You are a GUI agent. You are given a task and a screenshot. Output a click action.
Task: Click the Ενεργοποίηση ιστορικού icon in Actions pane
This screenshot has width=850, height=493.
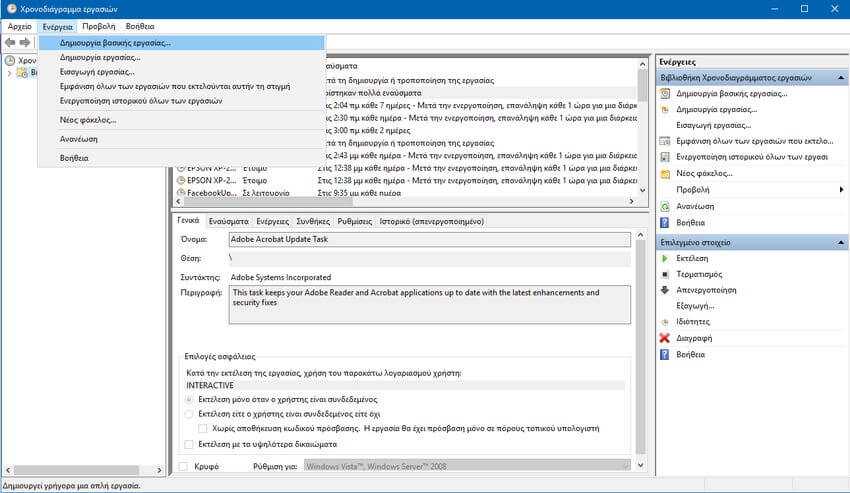coord(665,157)
